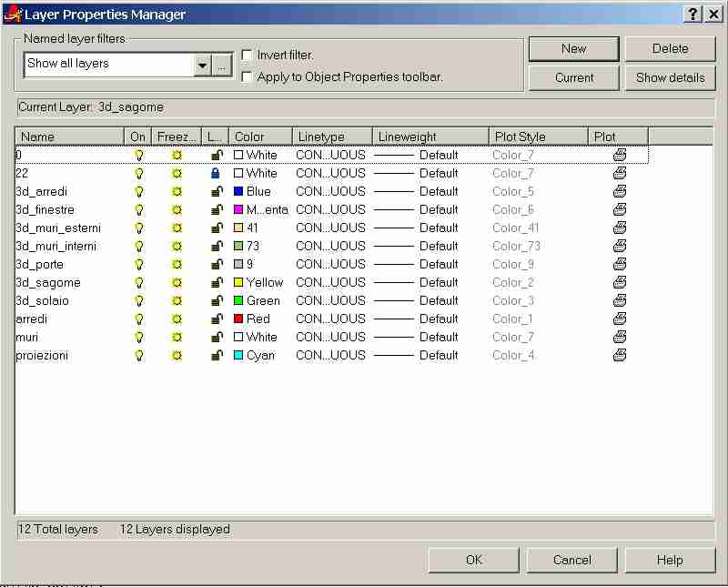The image size is (728, 587).
Task: Change the Magenta swatch of 3d_finestre
Action: pos(238,209)
